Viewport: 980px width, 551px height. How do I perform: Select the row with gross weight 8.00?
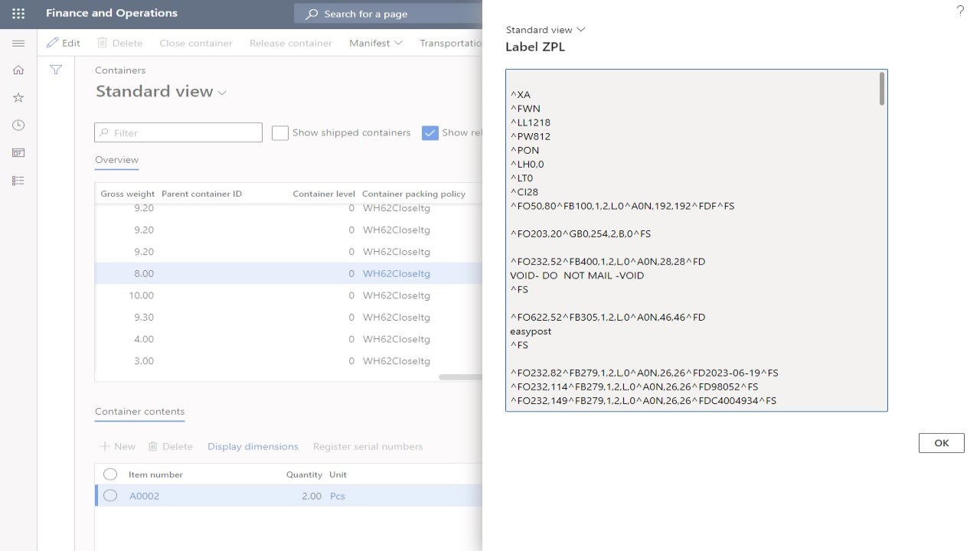click(289, 273)
